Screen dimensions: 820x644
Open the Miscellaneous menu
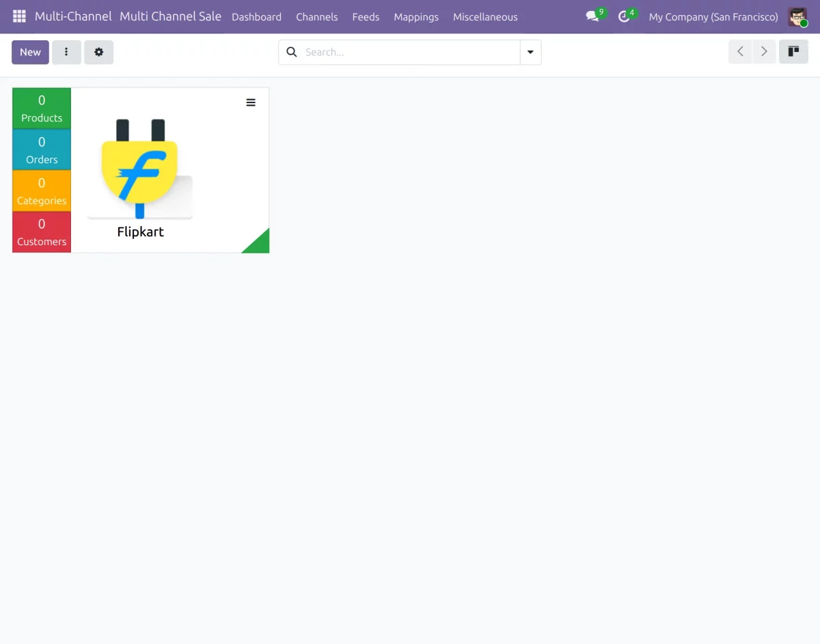coord(485,17)
